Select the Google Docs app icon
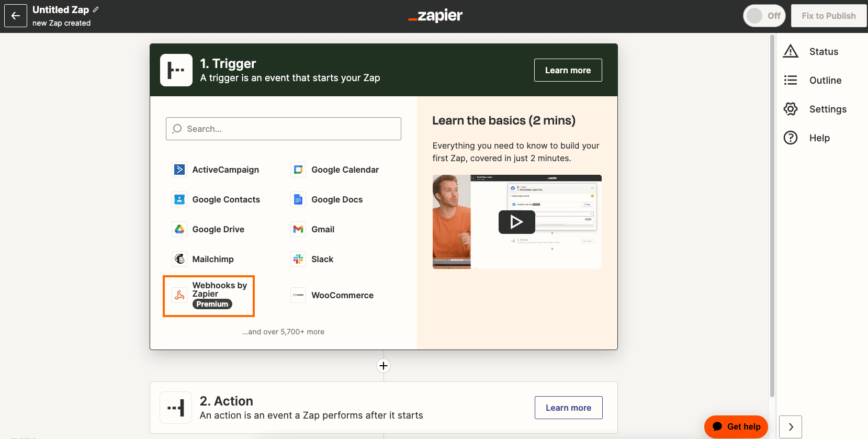The width and height of the screenshot is (868, 439). (298, 199)
